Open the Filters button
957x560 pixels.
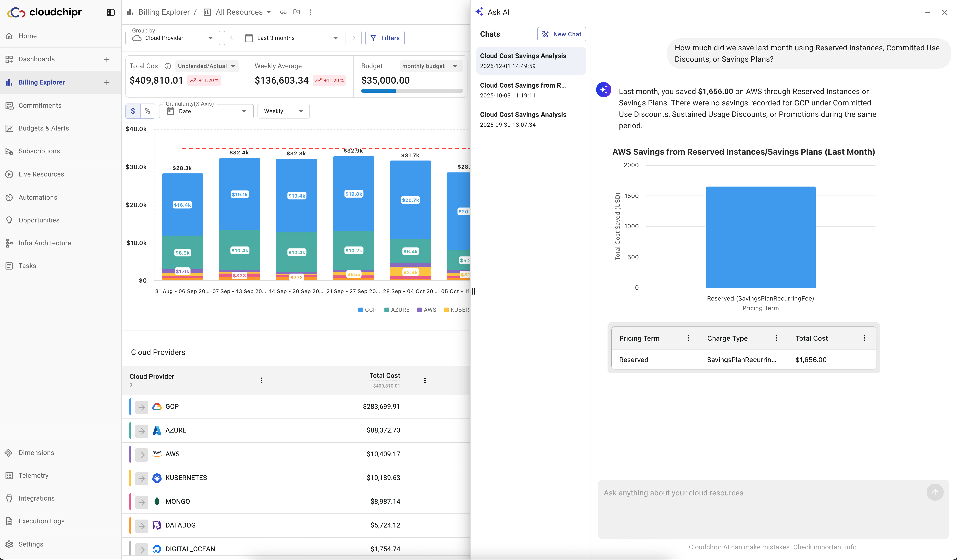(385, 38)
